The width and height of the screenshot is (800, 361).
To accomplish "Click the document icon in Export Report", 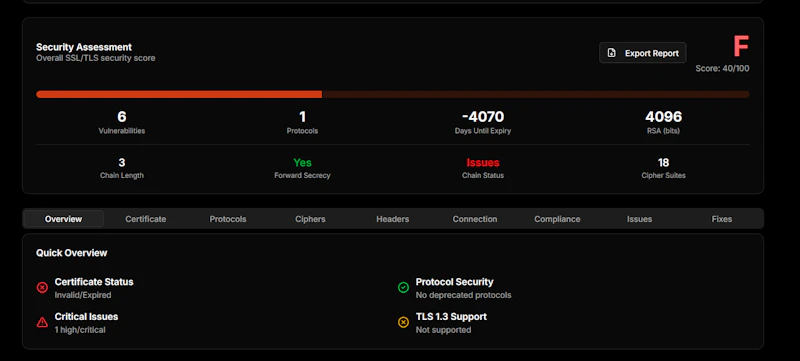I will (612, 53).
